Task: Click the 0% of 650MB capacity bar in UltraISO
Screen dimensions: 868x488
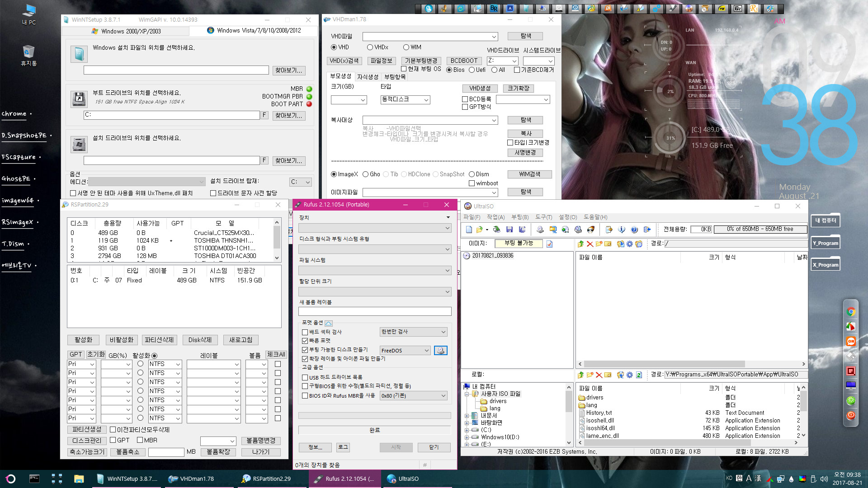Action: pos(760,230)
